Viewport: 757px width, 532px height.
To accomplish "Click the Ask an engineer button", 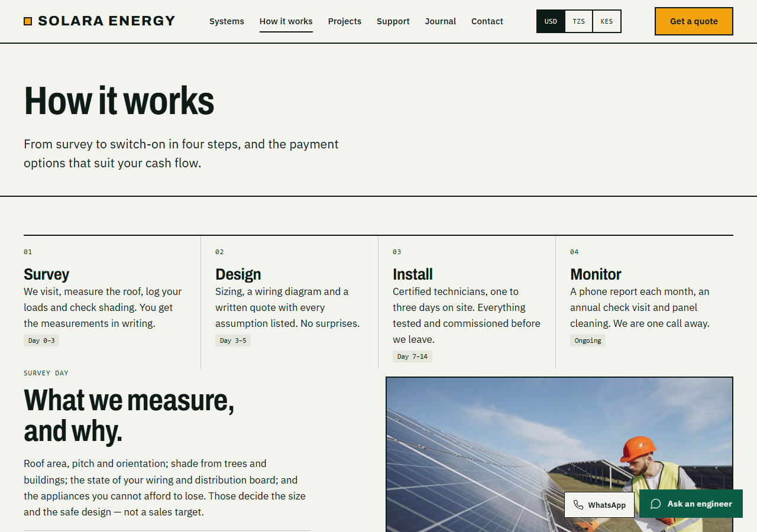I will (691, 504).
